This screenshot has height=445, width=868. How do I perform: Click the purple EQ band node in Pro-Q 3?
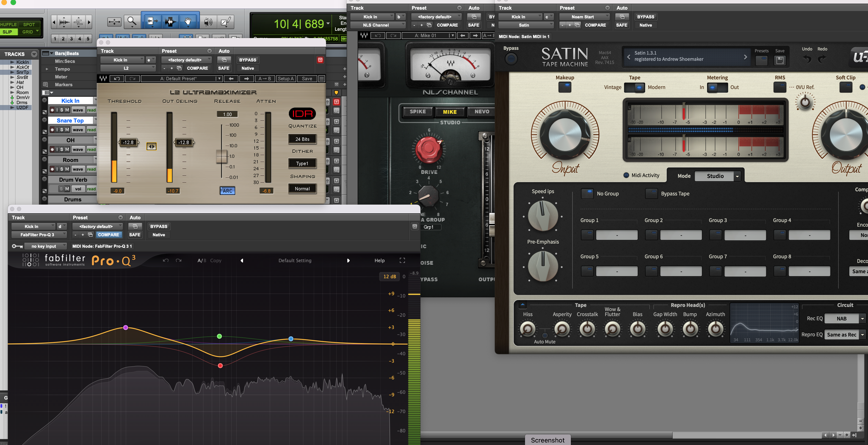tap(126, 327)
